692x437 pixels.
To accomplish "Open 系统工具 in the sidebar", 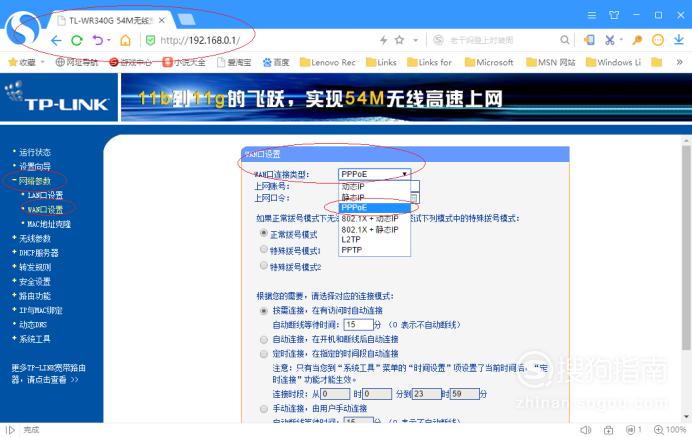I will click(34, 339).
